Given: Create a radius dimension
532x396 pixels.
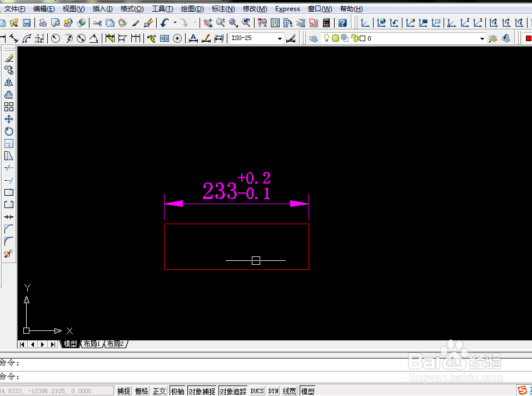Looking at the screenshot, I should coord(56,38).
